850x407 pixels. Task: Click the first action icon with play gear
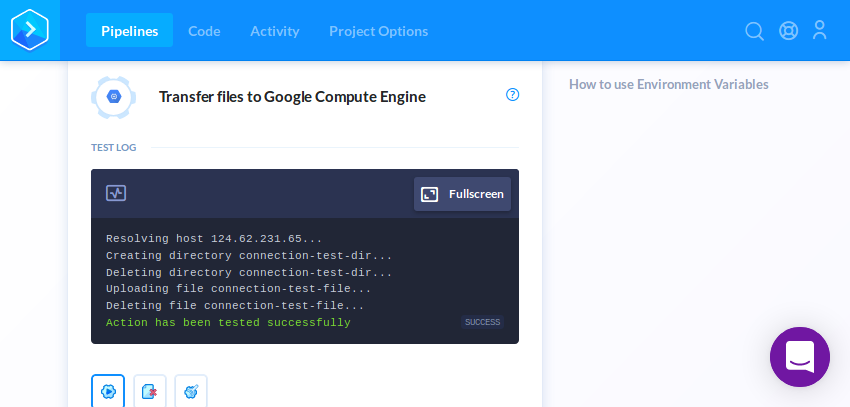108,391
